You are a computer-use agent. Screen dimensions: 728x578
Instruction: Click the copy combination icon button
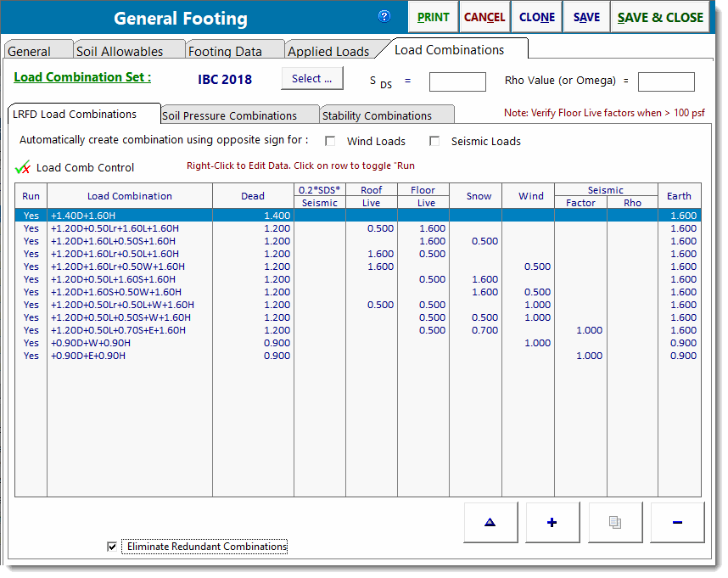click(x=614, y=522)
